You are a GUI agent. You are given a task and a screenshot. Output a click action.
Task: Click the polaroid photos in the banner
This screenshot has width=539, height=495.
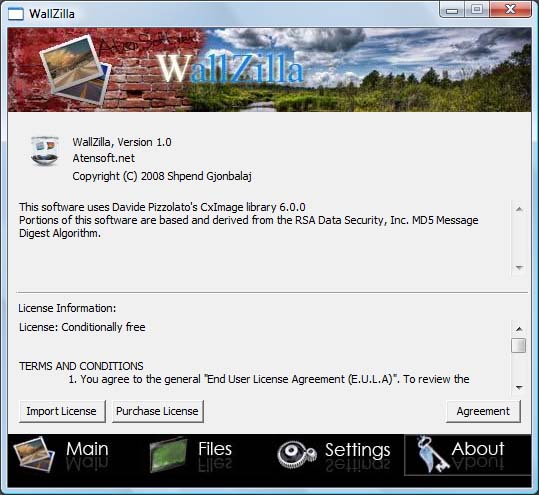click(75, 69)
